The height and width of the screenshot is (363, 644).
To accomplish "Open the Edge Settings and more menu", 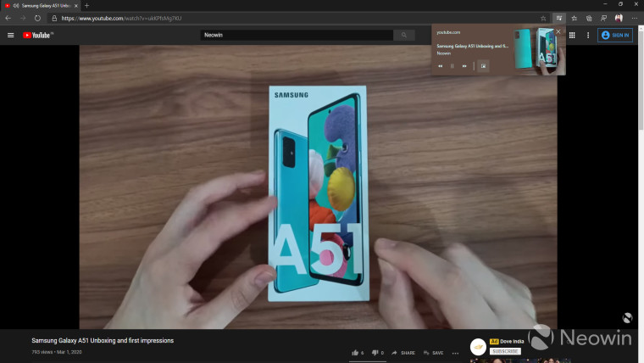I will (x=634, y=17).
